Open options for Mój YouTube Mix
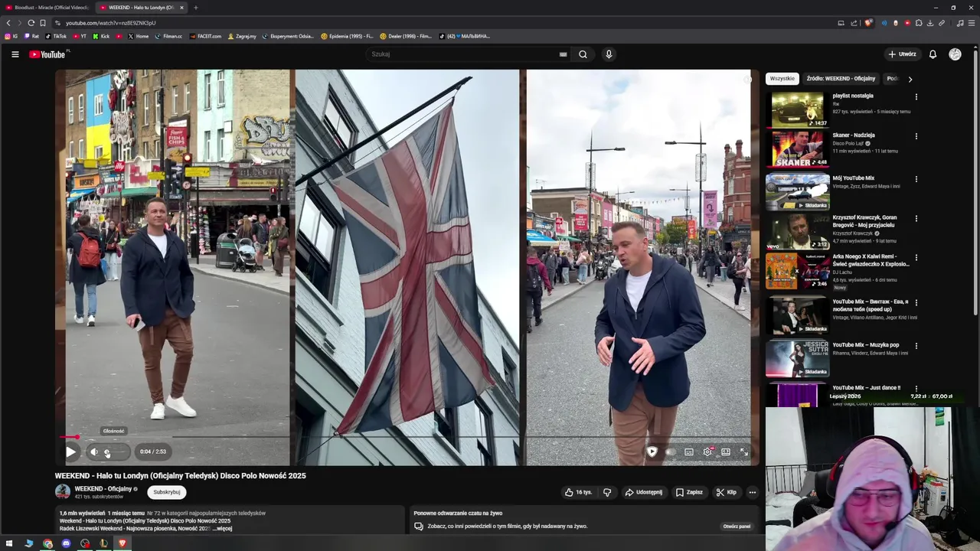Screen dimensions: 980x551 (916, 179)
